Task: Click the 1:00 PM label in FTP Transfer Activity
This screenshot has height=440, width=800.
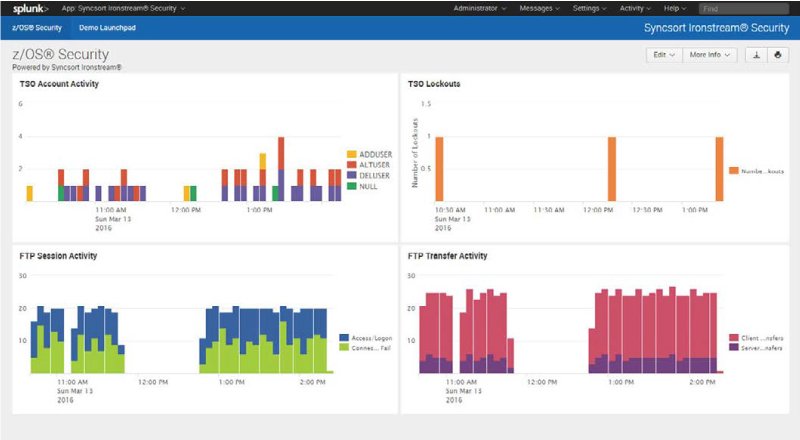Action: 621,382
